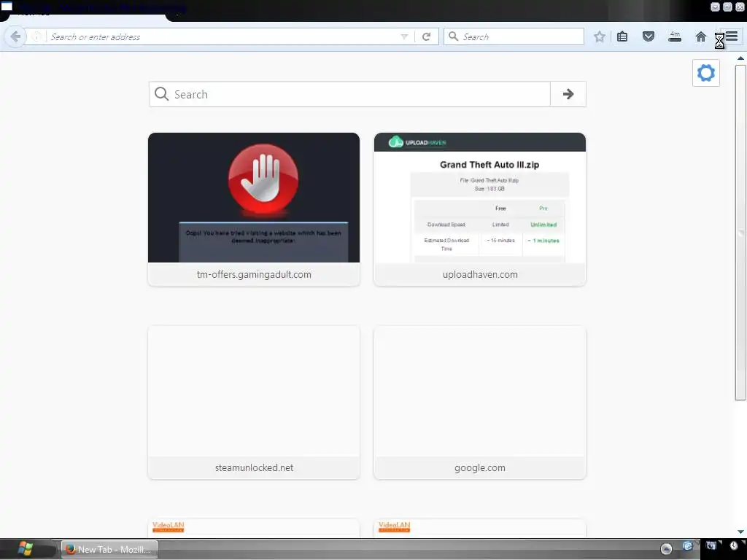Maximize the Firefox window
This screenshot has height=560, width=747.
click(x=727, y=7)
